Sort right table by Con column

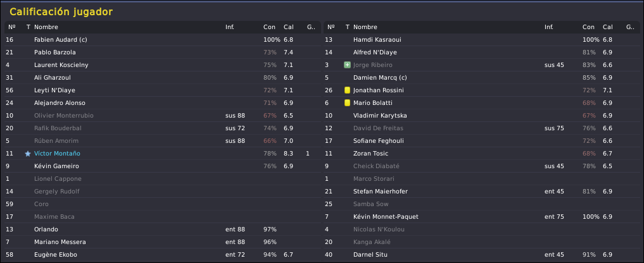tap(588, 27)
